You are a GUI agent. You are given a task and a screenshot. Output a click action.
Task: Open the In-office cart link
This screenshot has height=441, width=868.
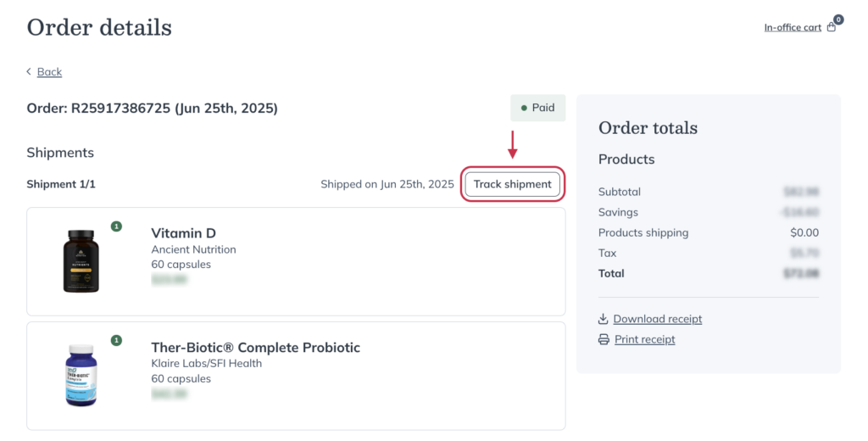793,27
